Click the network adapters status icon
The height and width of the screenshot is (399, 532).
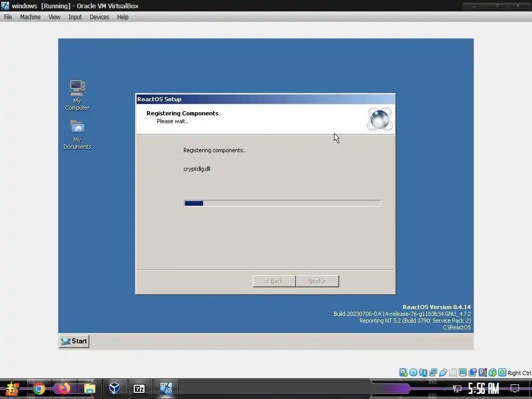(x=433, y=373)
